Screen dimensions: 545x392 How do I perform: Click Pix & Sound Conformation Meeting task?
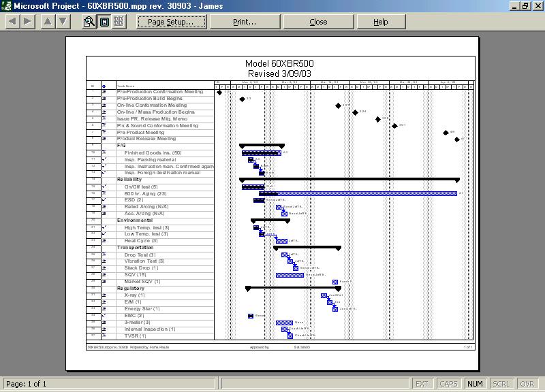click(157, 125)
